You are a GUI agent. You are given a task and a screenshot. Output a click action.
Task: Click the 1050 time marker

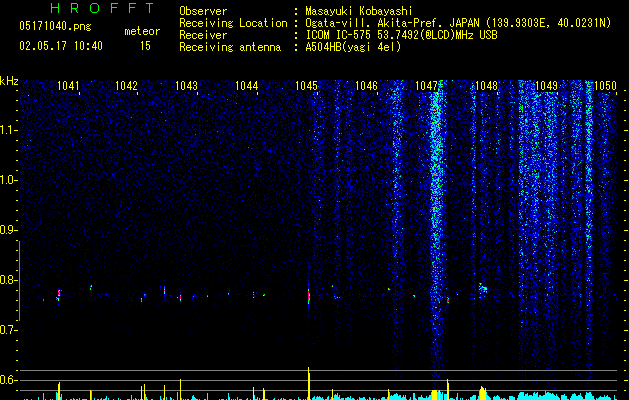pos(605,86)
